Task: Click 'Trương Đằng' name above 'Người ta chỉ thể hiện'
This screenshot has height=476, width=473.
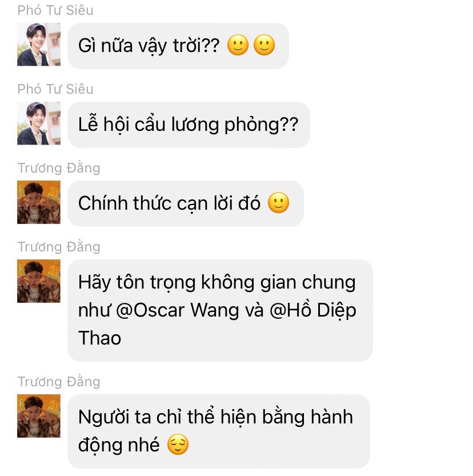Action: [59, 382]
